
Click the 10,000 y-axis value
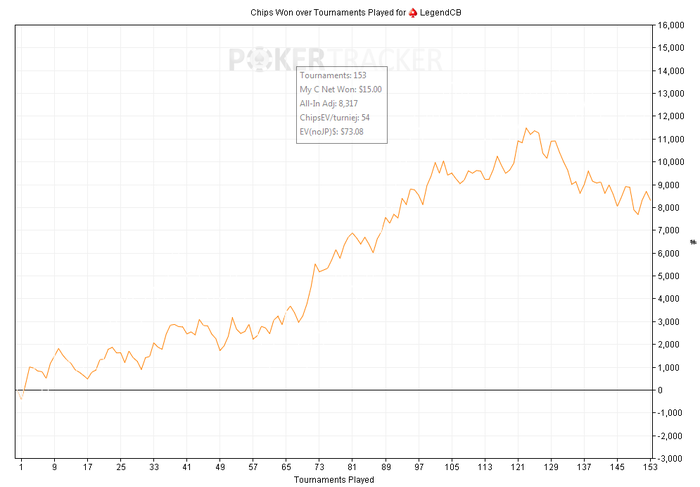click(x=671, y=162)
